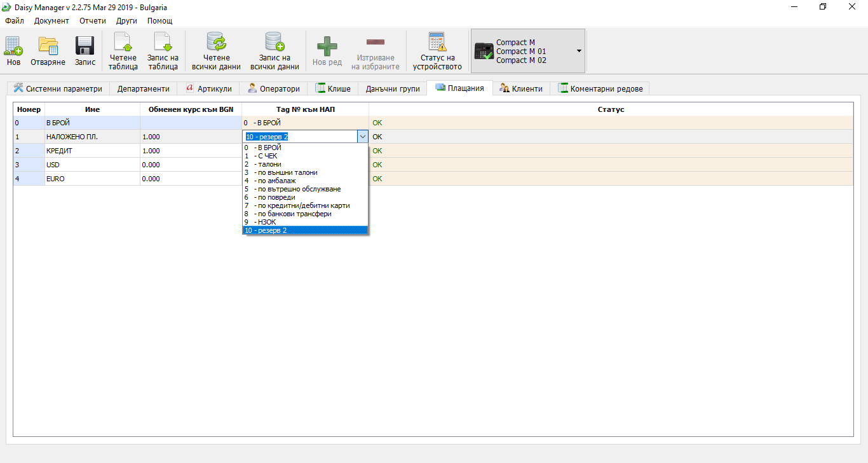The image size is (868, 463).
Task: Switch to Артикули tab
Action: 209,88
